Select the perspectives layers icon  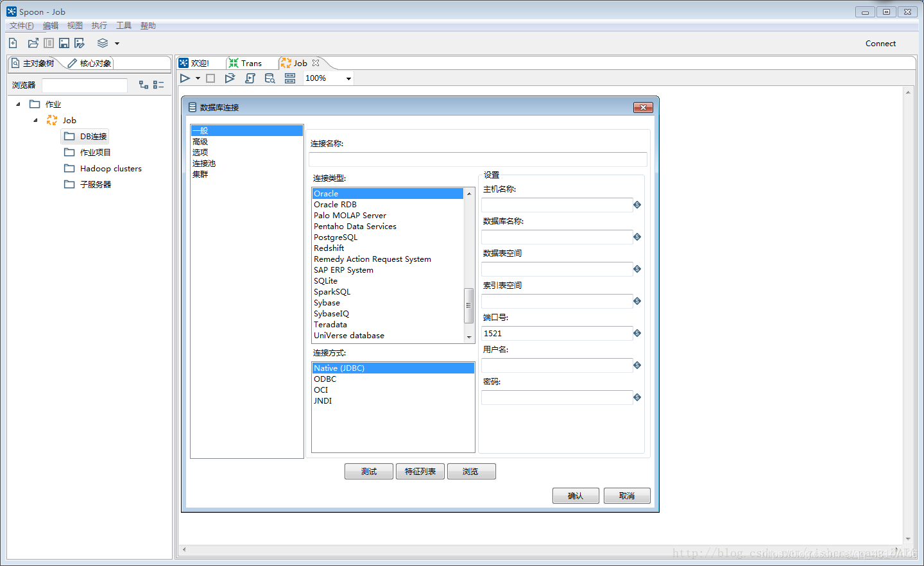tap(103, 43)
